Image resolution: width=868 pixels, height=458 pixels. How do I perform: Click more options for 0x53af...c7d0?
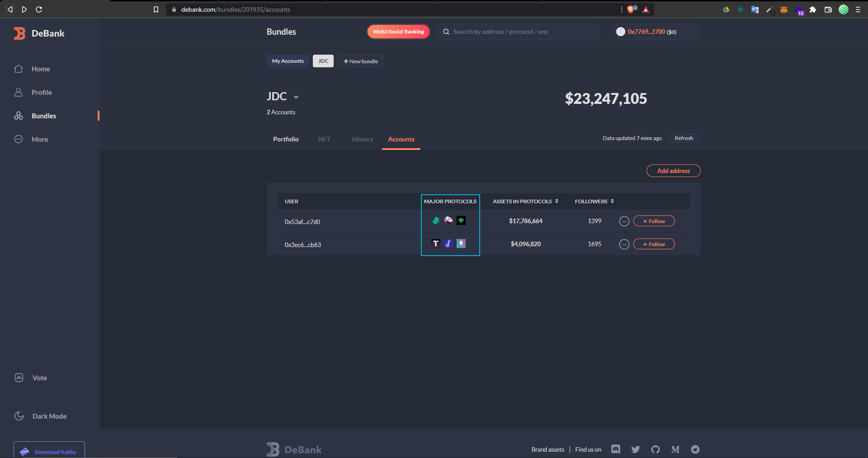point(624,221)
